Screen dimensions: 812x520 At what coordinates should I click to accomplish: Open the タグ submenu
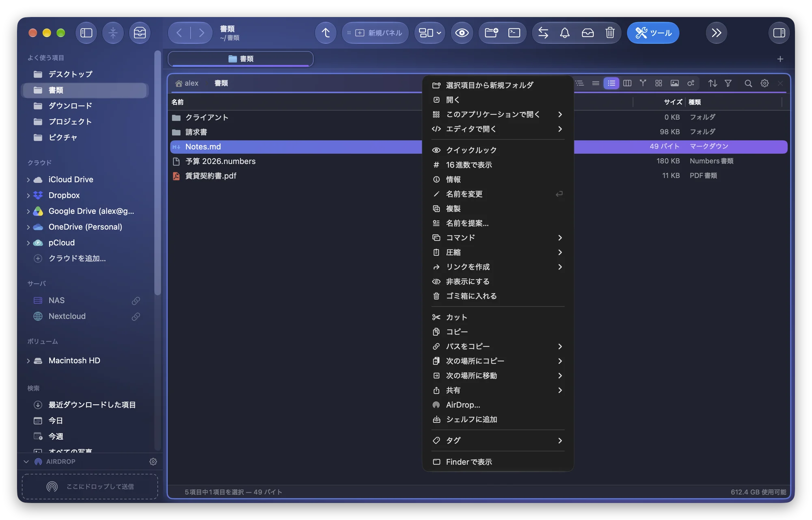click(x=498, y=440)
